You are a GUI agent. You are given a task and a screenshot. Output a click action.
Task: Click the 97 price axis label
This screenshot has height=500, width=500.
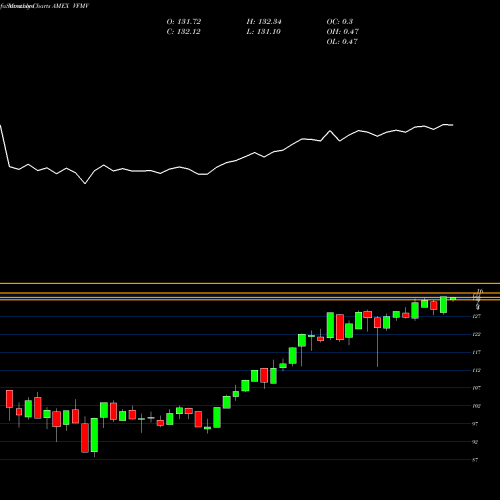pos(475,424)
